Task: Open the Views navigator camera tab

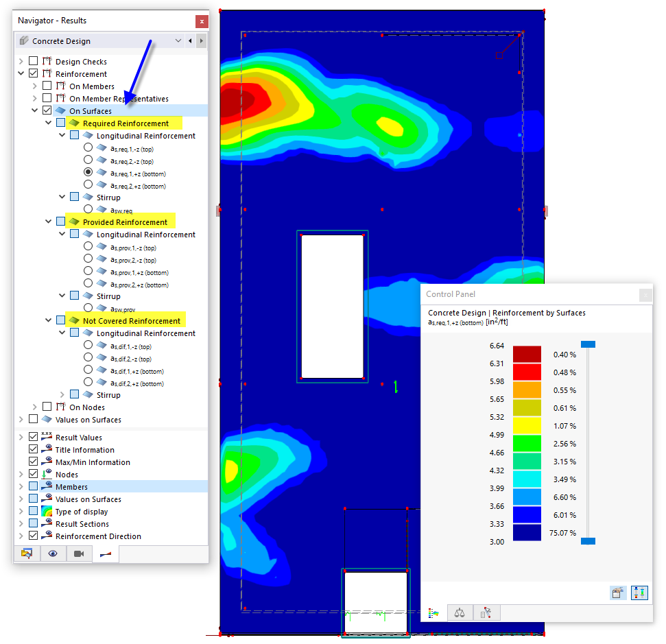Action: click(x=79, y=553)
